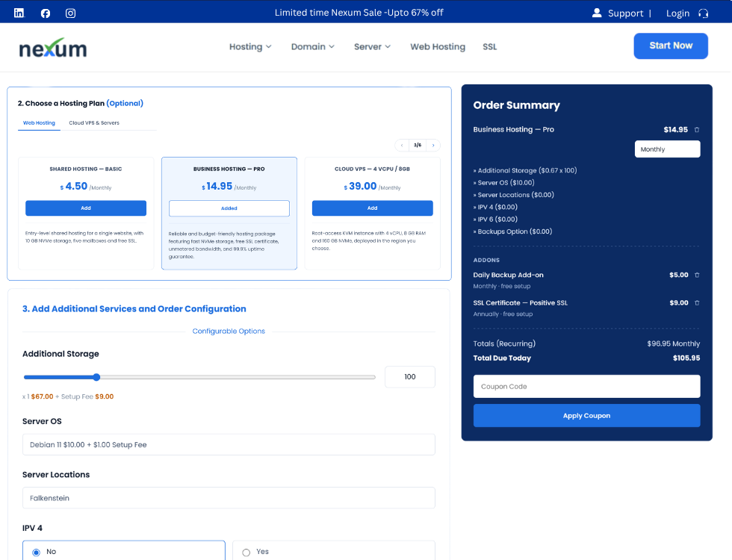Click Backups Option ($0.00) summary line
The image size is (732, 560).
coord(512,231)
